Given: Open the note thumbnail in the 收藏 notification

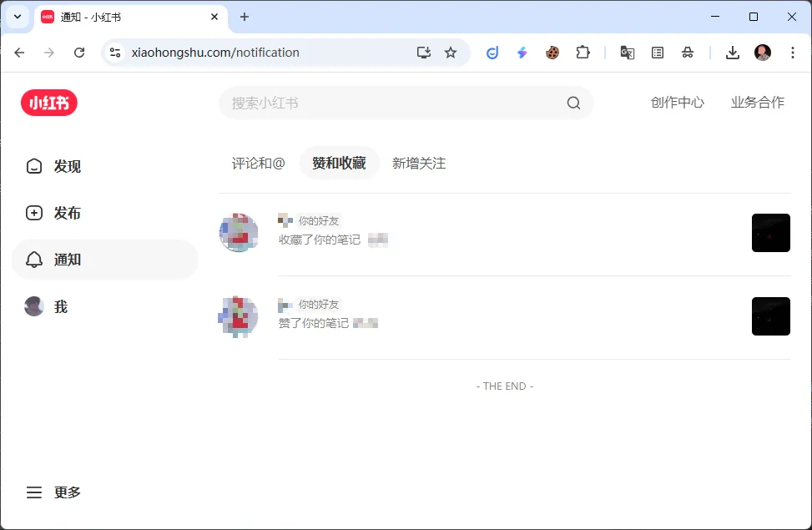Looking at the screenshot, I should pos(770,233).
